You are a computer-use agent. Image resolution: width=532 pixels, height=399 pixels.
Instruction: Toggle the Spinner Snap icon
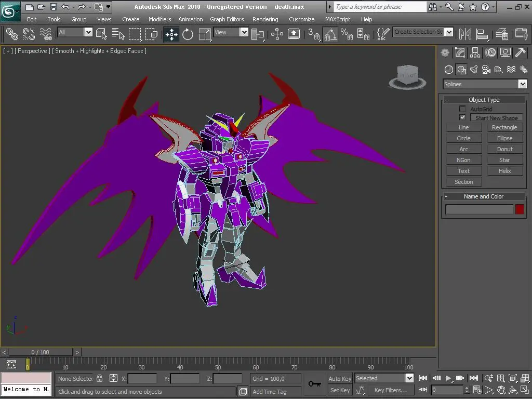click(x=363, y=34)
